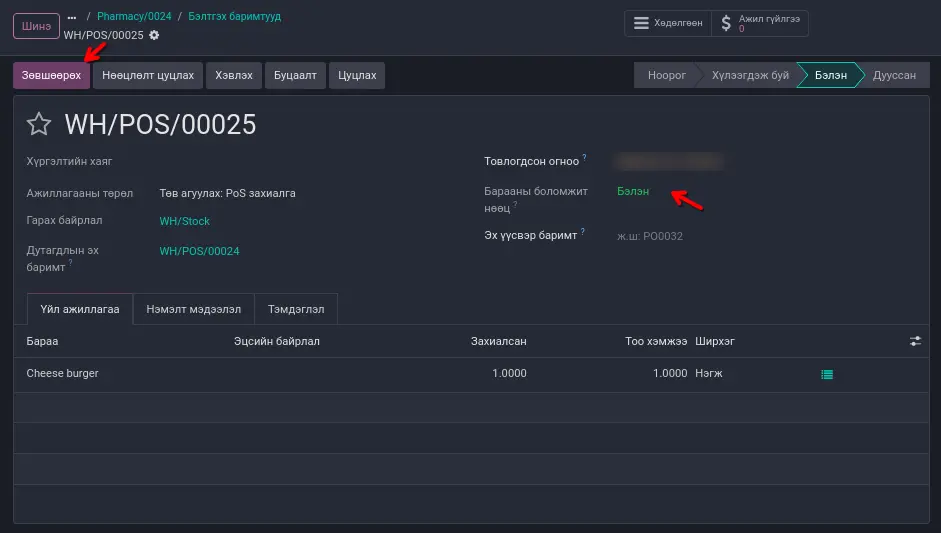
Task: Open WH/Stock location link
Action: click(x=184, y=221)
